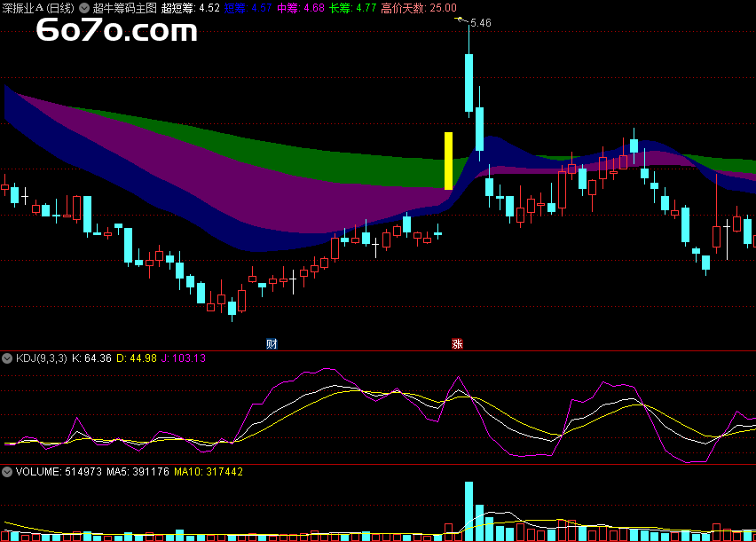Click the MA10: 317442 value
Screen dimensions: 756x542
pyautogui.click(x=209, y=472)
